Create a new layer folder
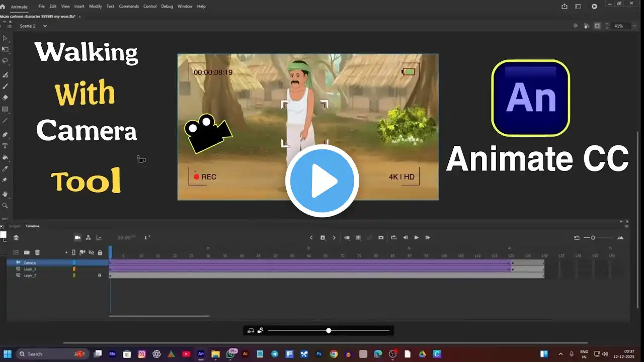 [x=27, y=252]
